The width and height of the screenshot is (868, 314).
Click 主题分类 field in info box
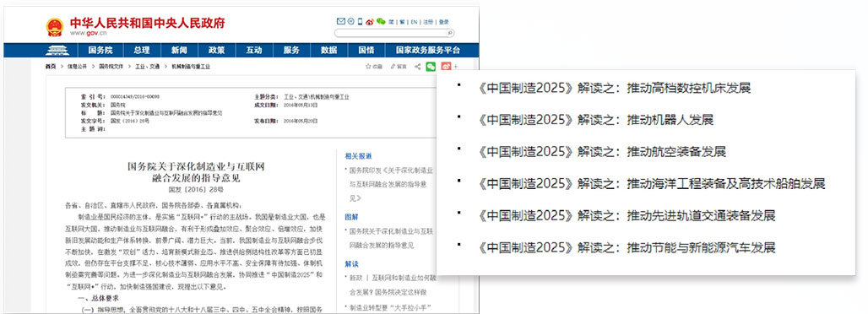(301, 96)
